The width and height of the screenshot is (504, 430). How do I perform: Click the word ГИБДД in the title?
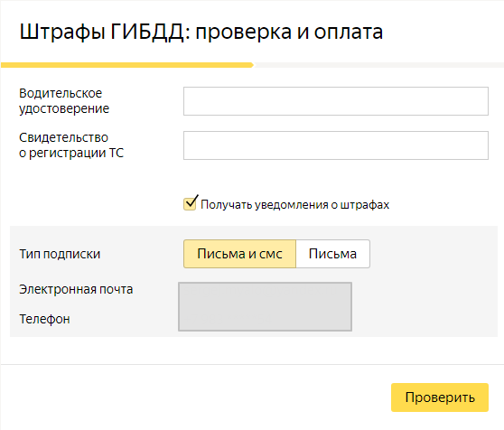coord(147,32)
